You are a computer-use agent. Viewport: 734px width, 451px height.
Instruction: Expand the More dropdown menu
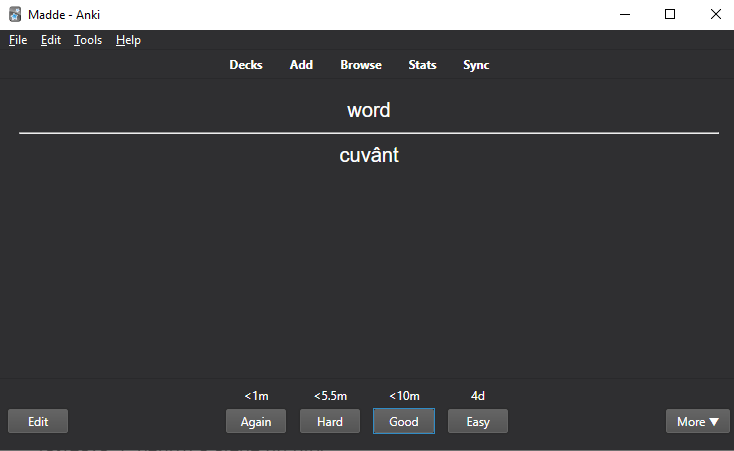697,422
